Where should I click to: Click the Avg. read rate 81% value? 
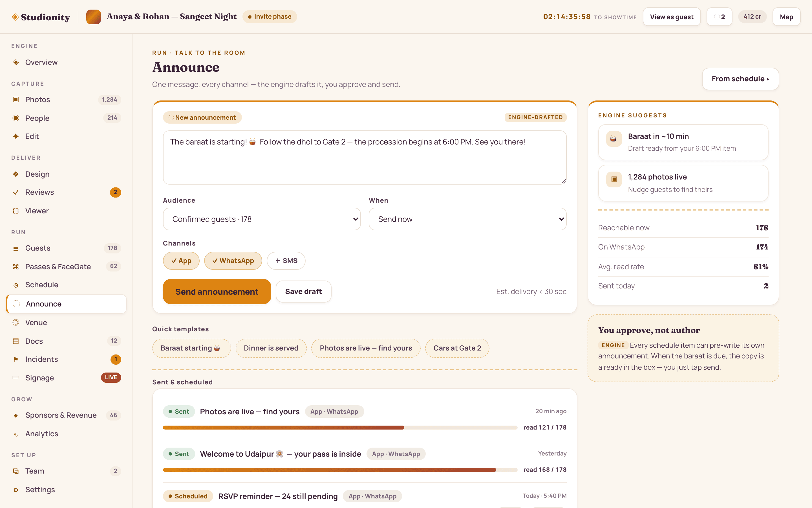click(761, 267)
